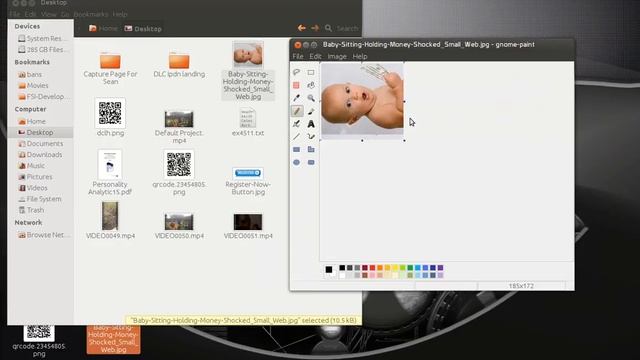The width and height of the screenshot is (640, 360).
Task: Click the Desktop breadcrumb button in the path bar
Action: pos(143,29)
